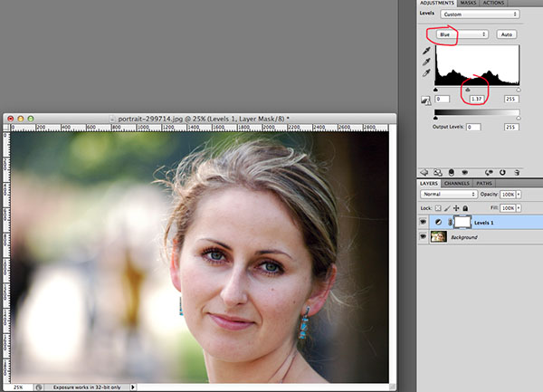Screen dimensions: 543x392
Task: Select the white point eyedropper
Action: [x=426, y=74]
